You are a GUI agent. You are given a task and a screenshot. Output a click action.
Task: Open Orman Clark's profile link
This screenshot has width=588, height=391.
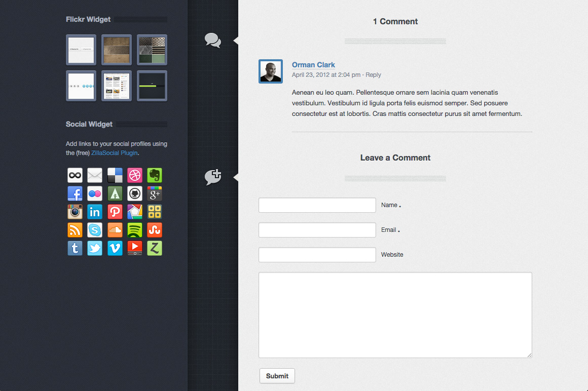point(313,65)
